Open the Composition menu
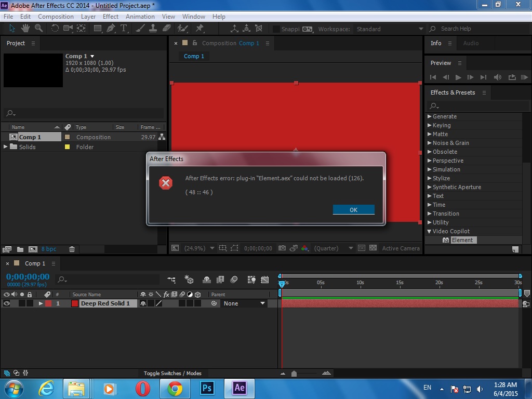532x399 pixels. point(56,16)
